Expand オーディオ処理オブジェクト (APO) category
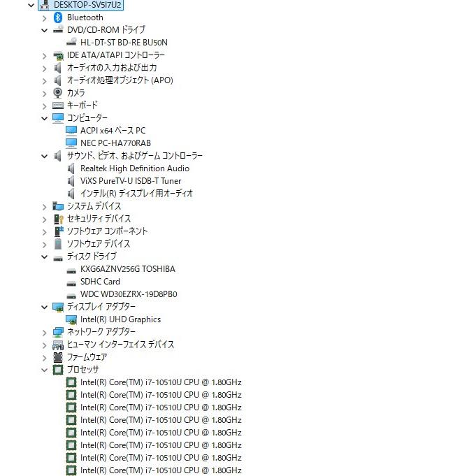The width and height of the screenshot is (476, 476). point(44,81)
